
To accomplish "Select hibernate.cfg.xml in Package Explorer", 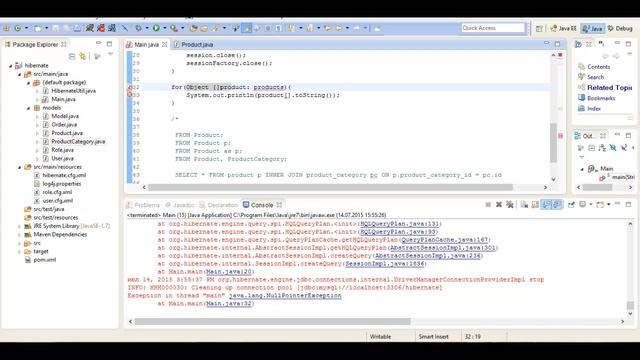I will (x=64, y=175).
